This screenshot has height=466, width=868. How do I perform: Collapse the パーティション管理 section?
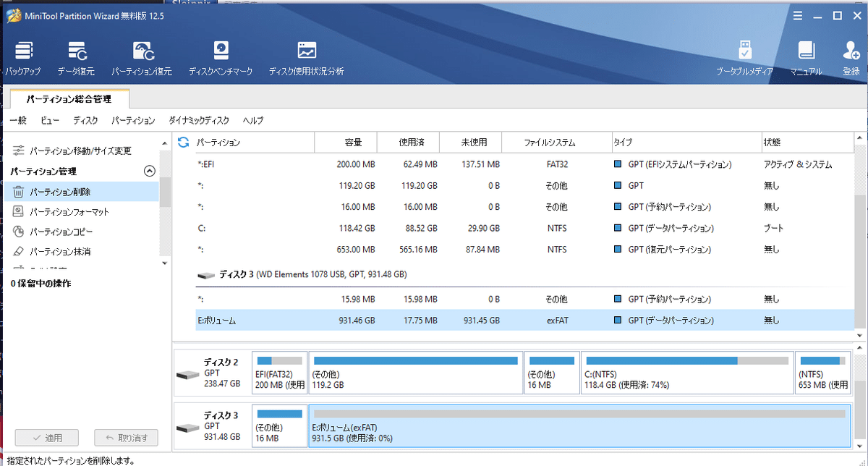(150, 171)
